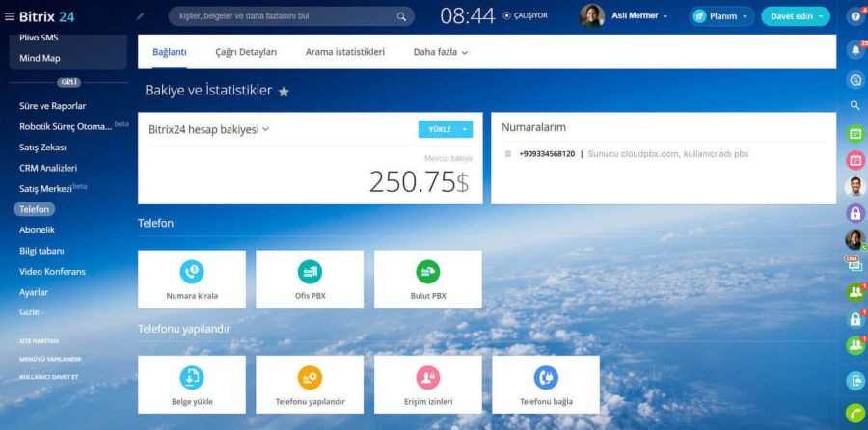Open the pink calendar icon in sidebar

point(855,160)
